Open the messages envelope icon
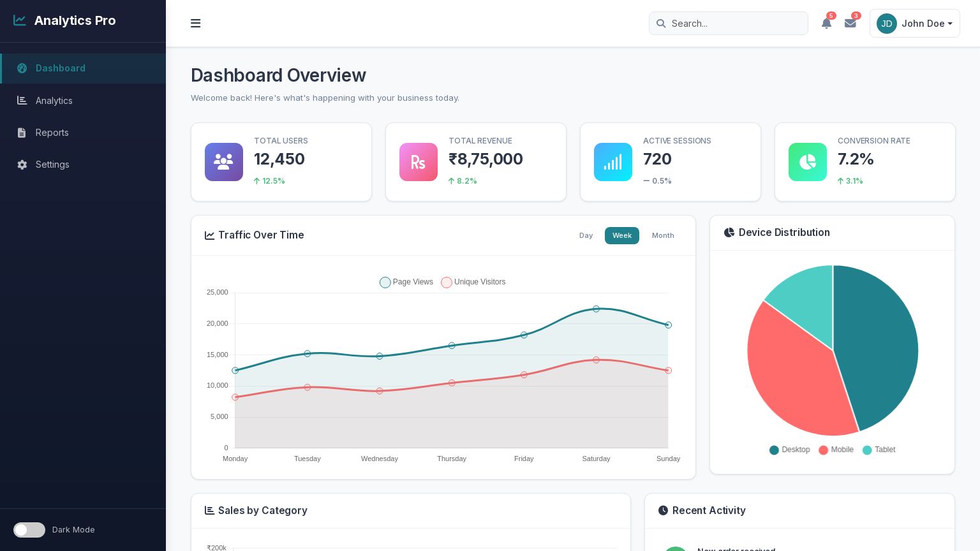This screenshot has width=980, height=551. [x=850, y=24]
